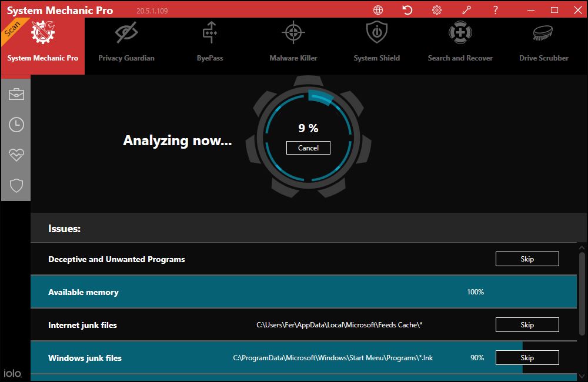Image resolution: width=588 pixels, height=382 pixels.
Task: Click the clock sidebar icon
Action: tap(16, 125)
